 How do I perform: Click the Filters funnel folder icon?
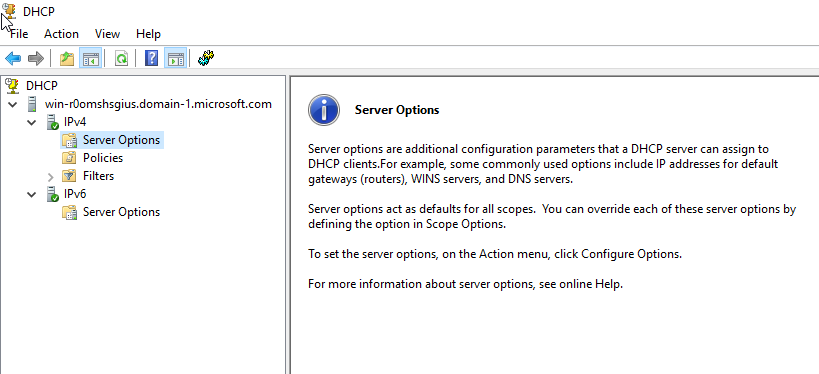pos(69,176)
